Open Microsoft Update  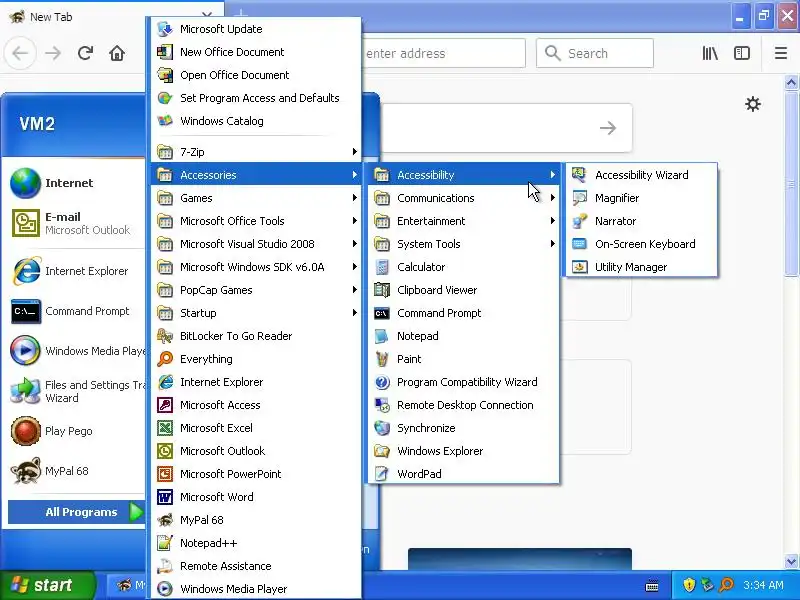pyautogui.click(x=256, y=29)
